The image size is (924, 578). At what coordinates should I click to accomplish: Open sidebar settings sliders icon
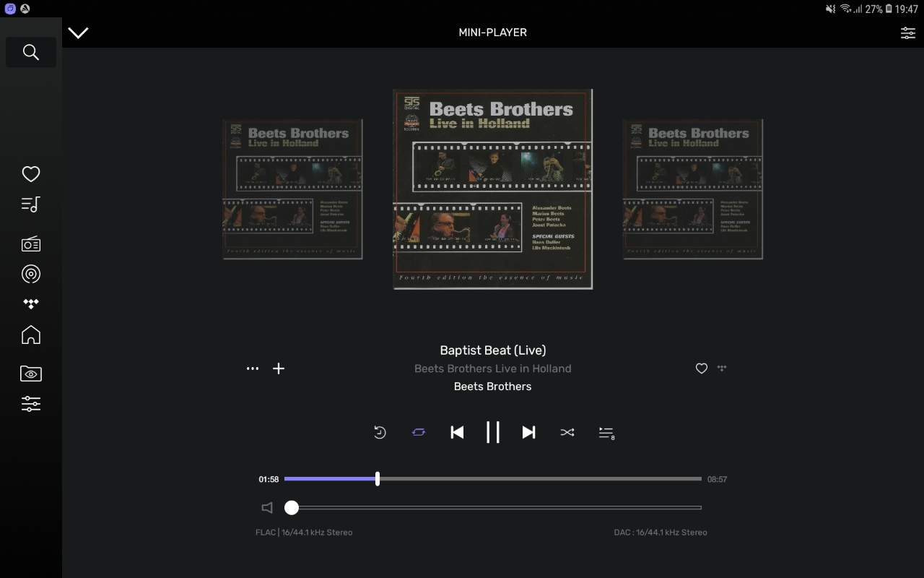pos(30,404)
